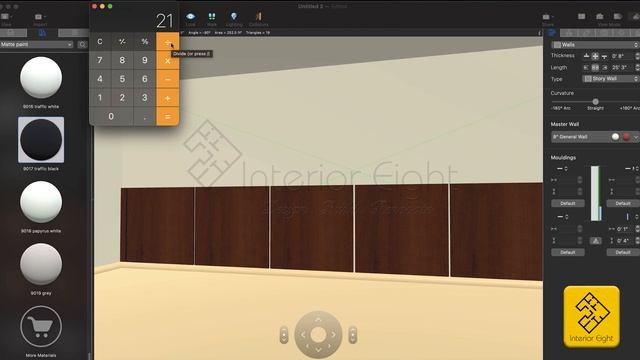Open the top-right moulding profile dropdown

pyautogui.click(x=631, y=169)
